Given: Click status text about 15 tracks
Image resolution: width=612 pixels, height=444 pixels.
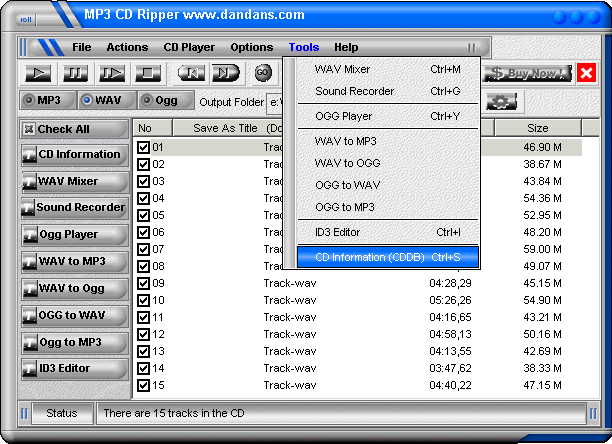Looking at the screenshot, I should pos(174,413).
